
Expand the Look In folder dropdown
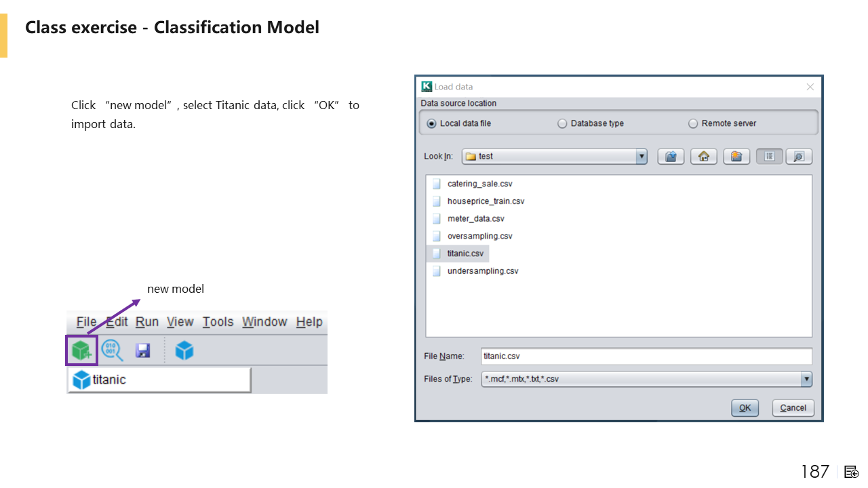click(642, 157)
